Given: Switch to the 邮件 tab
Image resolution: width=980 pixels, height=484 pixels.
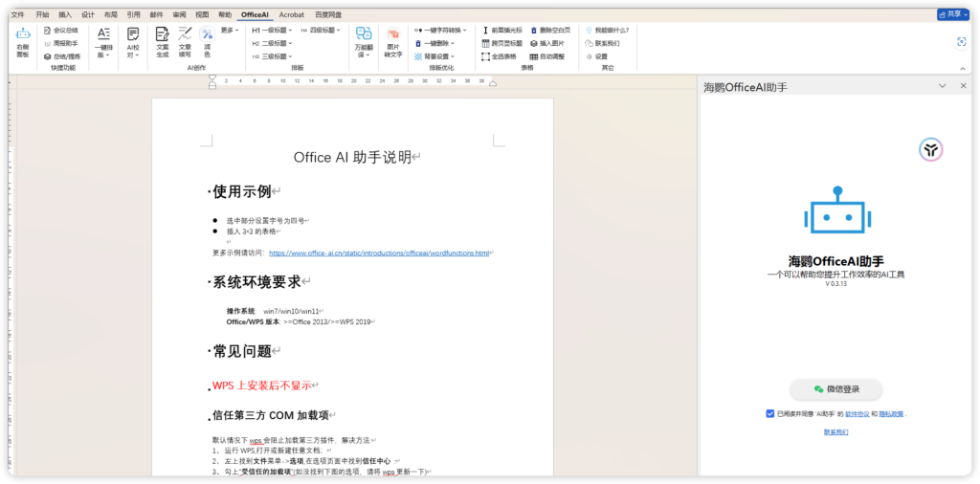Looking at the screenshot, I should pos(156,13).
